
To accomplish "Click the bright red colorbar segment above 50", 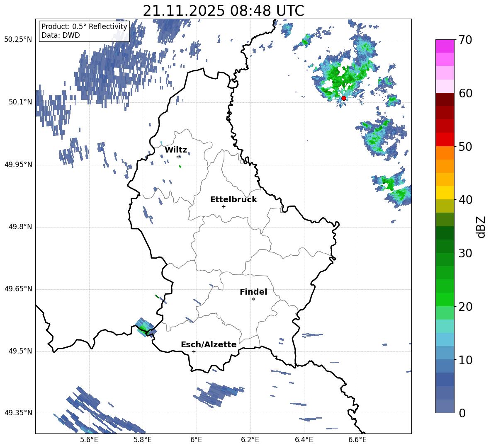I will click(445, 140).
